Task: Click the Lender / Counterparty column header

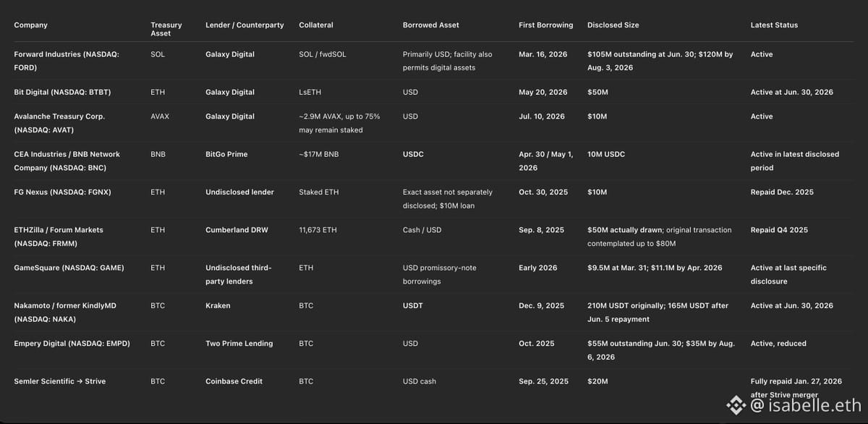Action: click(240, 25)
